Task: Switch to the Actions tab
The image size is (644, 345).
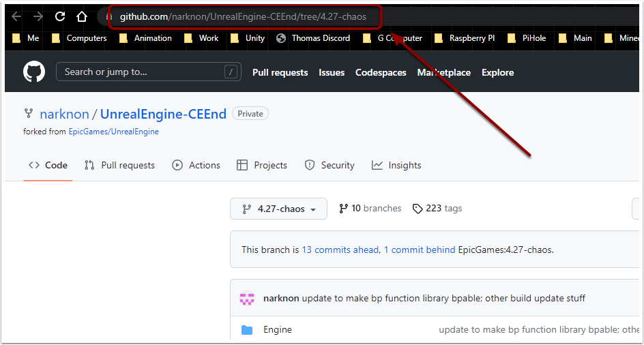Action: (196, 165)
